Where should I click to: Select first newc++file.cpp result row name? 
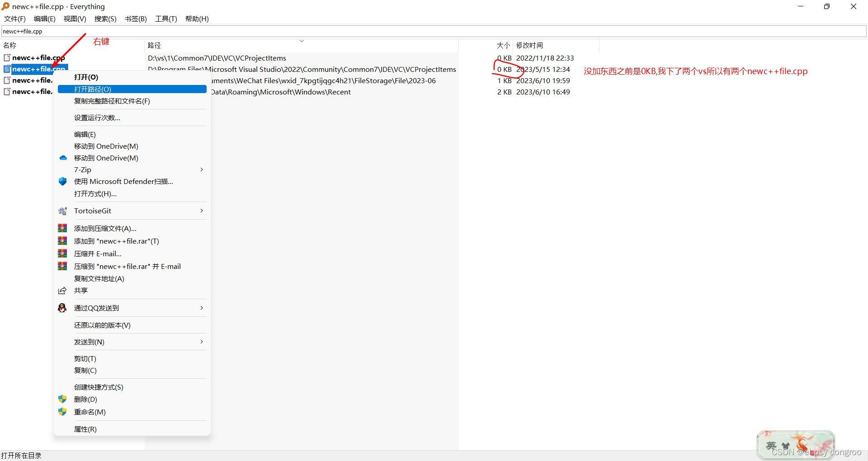pyautogui.click(x=38, y=57)
